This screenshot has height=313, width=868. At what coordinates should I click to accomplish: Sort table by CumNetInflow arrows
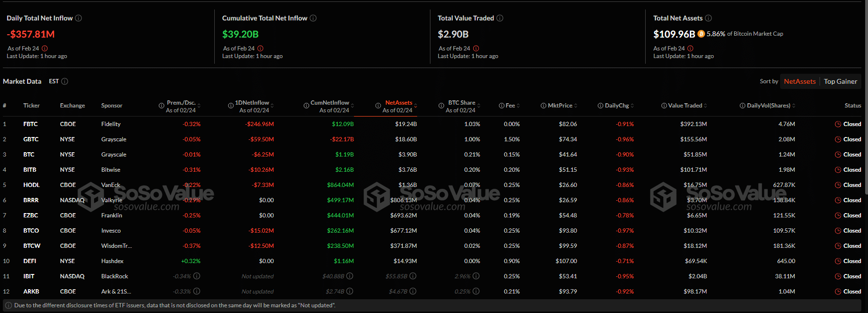(x=353, y=106)
